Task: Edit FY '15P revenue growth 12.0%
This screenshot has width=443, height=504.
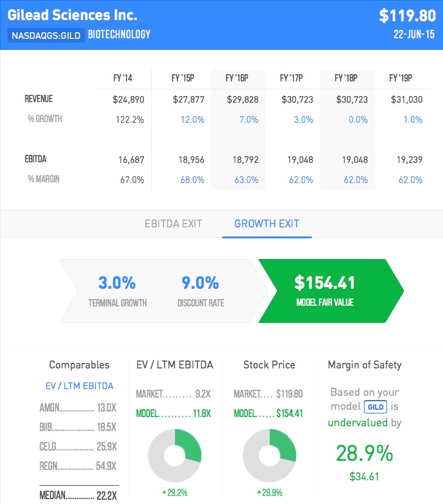Action: click(x=192, y=120)
